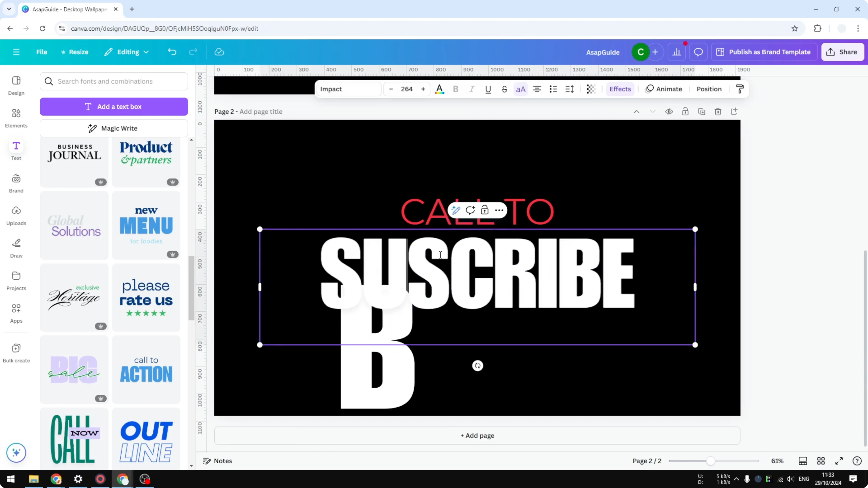Toggle strikethrough formatting
The image size is (868, 488).
pos(505,89)
